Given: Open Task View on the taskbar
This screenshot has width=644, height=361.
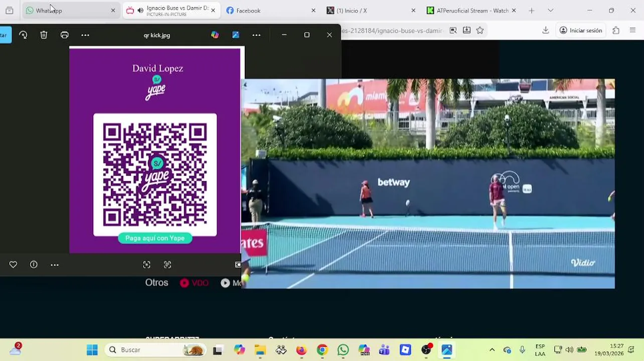Looking at the screenshot, I should (x=217, y=350).
